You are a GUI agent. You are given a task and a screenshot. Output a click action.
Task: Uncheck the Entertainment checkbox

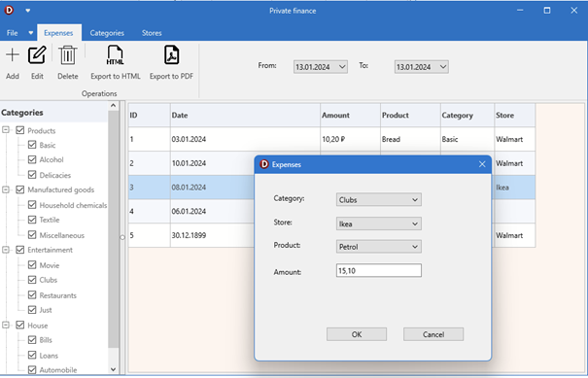pos(20,250)
